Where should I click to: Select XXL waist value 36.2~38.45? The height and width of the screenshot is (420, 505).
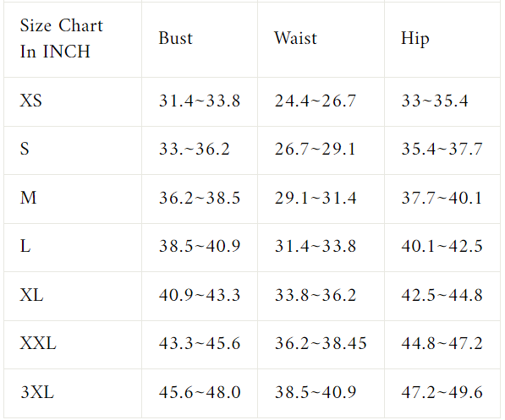coord(321,343)
